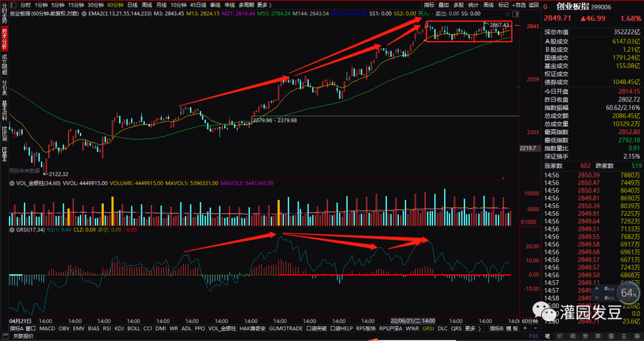
Task: Switch indicator to ADL
Action: [x=186, y=328]
